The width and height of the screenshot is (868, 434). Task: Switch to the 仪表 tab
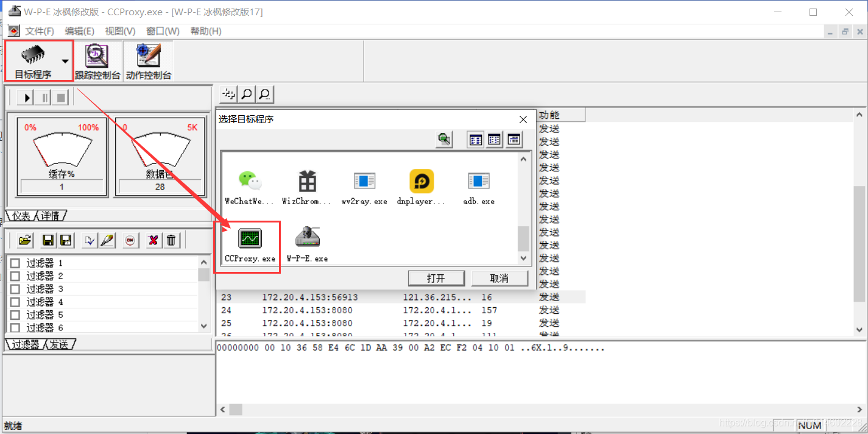coord(21,216)
